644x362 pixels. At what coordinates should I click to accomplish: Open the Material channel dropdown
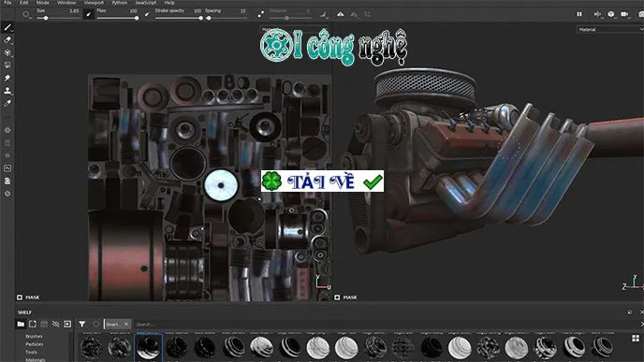click(610, 30)
